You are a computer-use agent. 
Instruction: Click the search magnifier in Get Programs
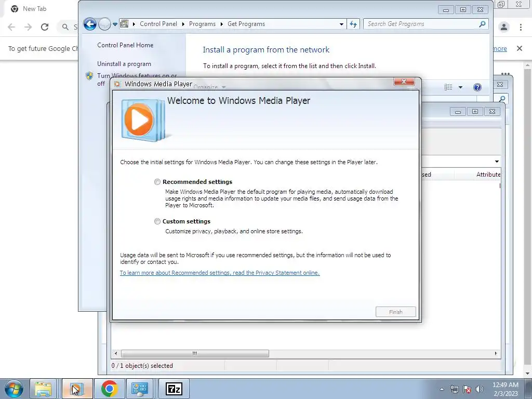[x=482, y=24]
